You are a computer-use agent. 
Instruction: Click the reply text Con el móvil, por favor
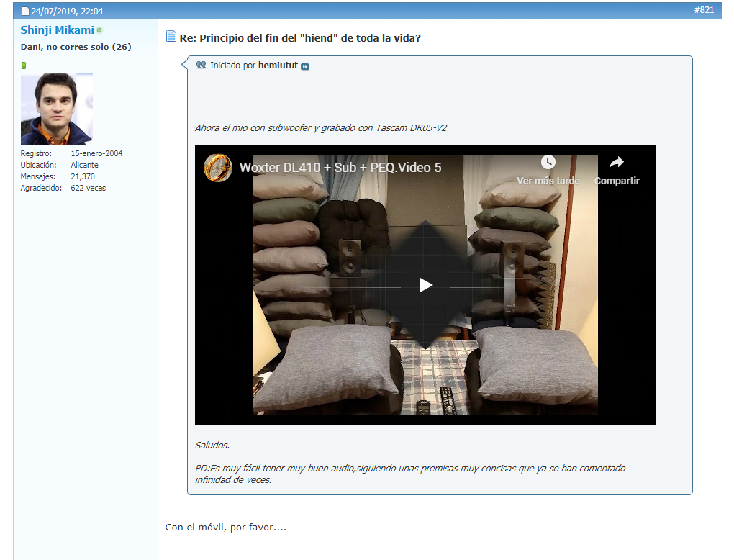tap(226, 527)
